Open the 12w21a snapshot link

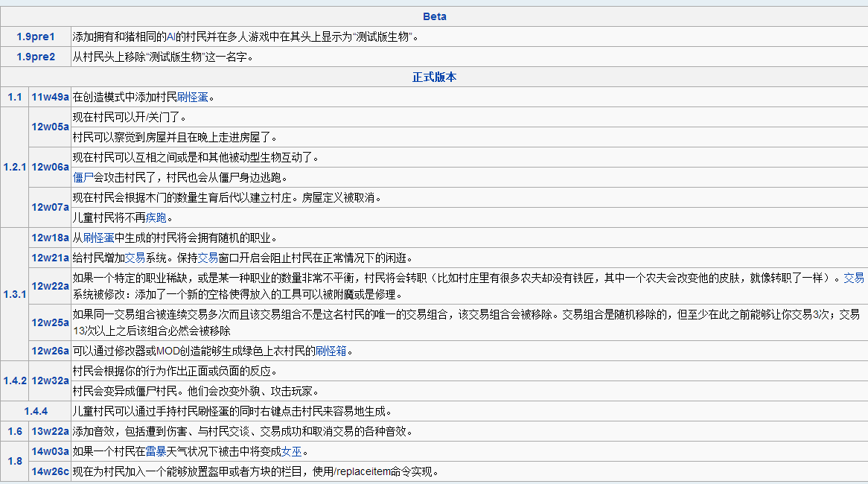click(50, 258)
